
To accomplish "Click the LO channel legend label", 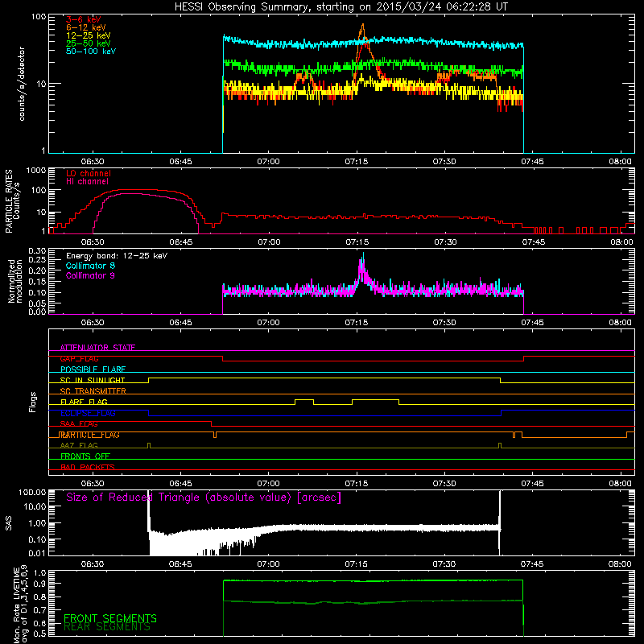I will point(89,173).
